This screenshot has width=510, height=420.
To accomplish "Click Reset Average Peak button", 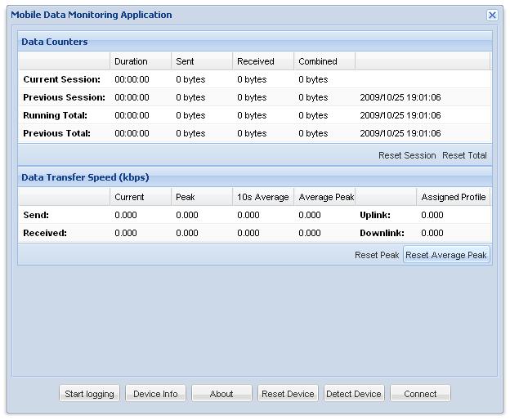I will tap(446, 255).
